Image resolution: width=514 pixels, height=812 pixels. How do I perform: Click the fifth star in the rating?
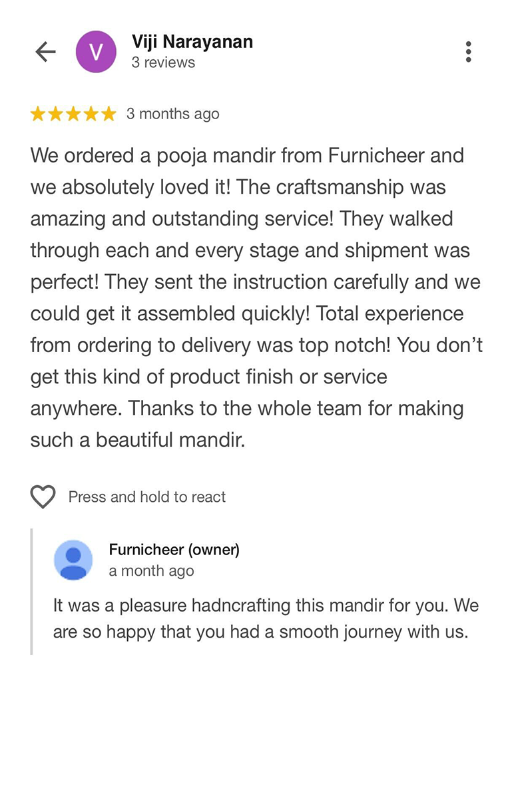[108, 114]
